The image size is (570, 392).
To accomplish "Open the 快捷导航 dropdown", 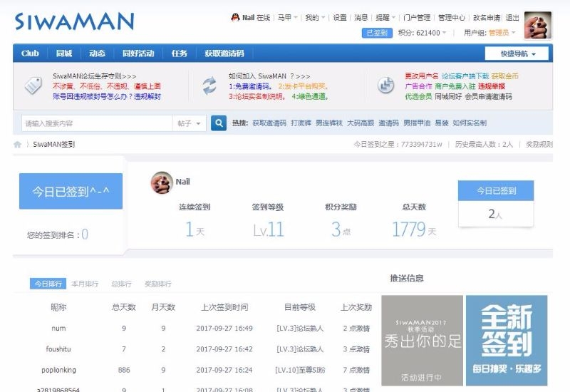I will coord(517,54).
